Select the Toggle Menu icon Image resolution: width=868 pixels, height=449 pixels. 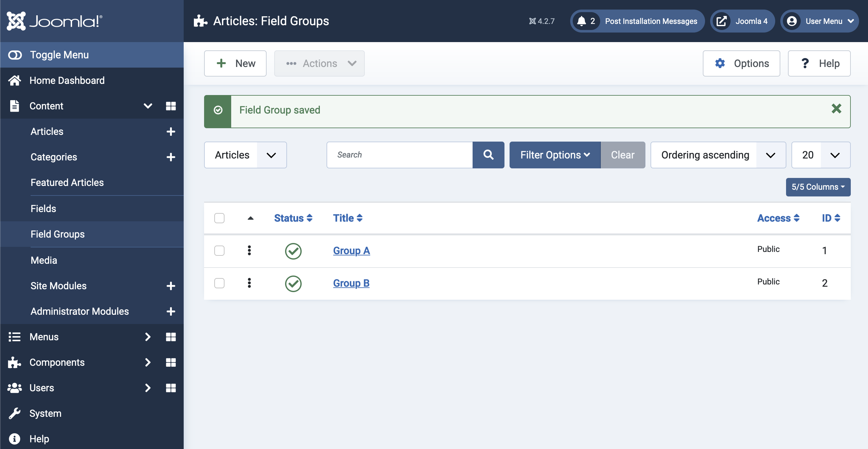[15, 55]
